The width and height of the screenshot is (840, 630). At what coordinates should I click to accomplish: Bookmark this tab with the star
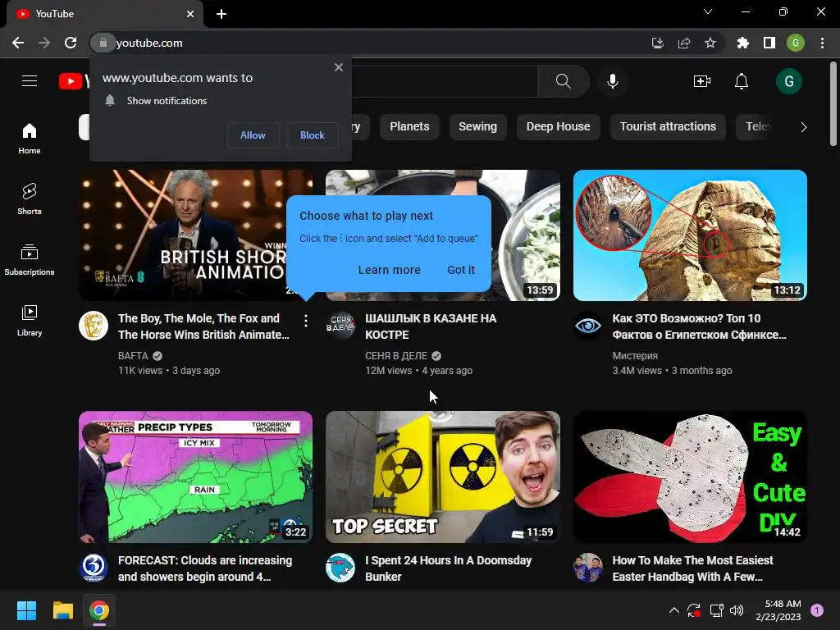710,43
